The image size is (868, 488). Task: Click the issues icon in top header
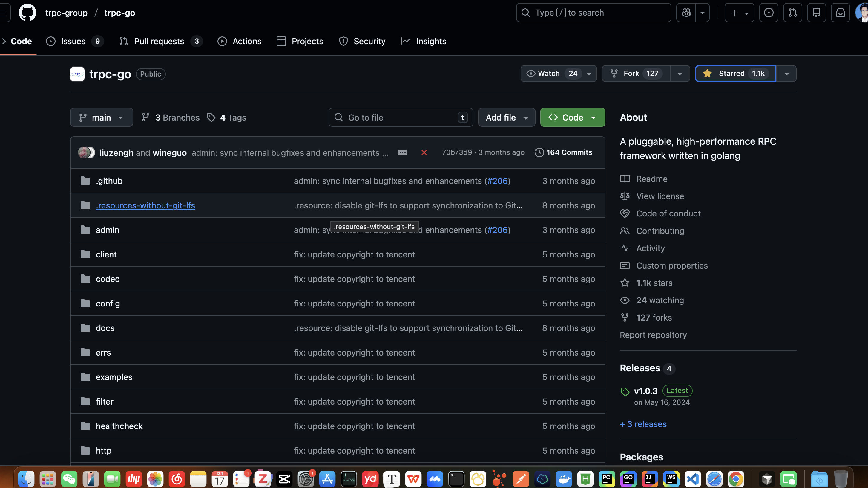tap(769, 13)
